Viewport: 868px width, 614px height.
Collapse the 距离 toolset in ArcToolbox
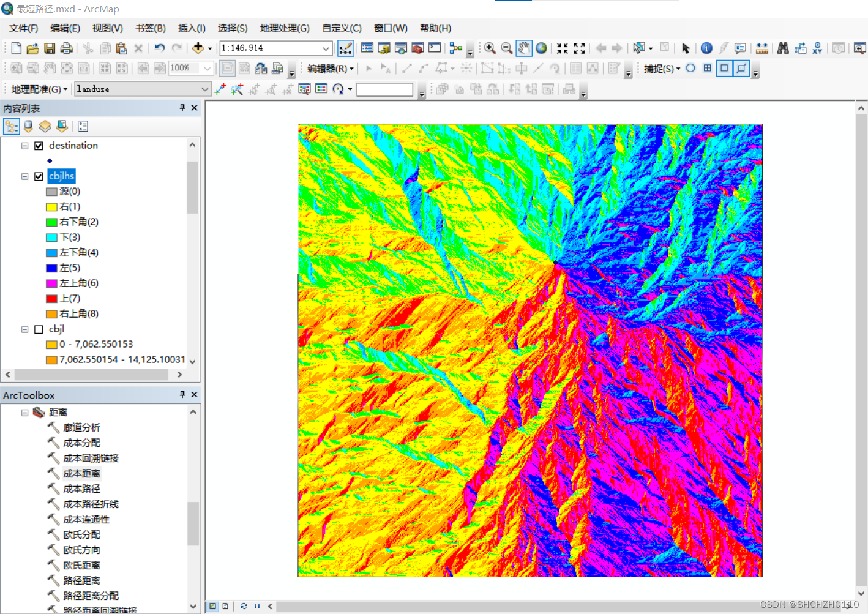25,413
